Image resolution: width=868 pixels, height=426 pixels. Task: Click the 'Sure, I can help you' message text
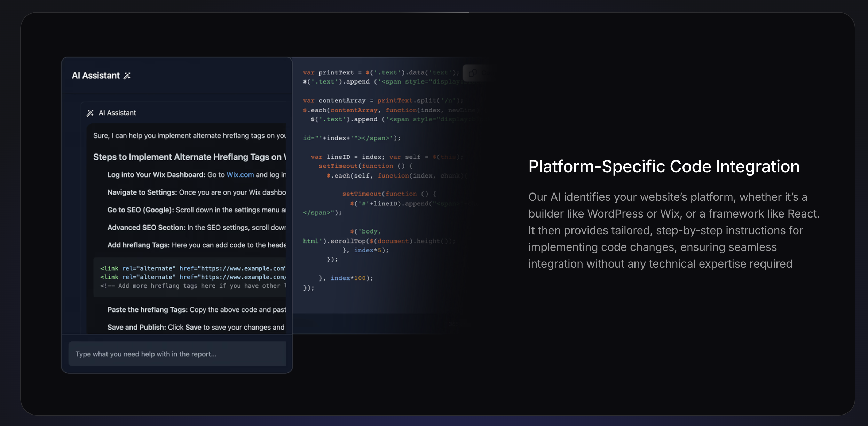tap(189, 136)
